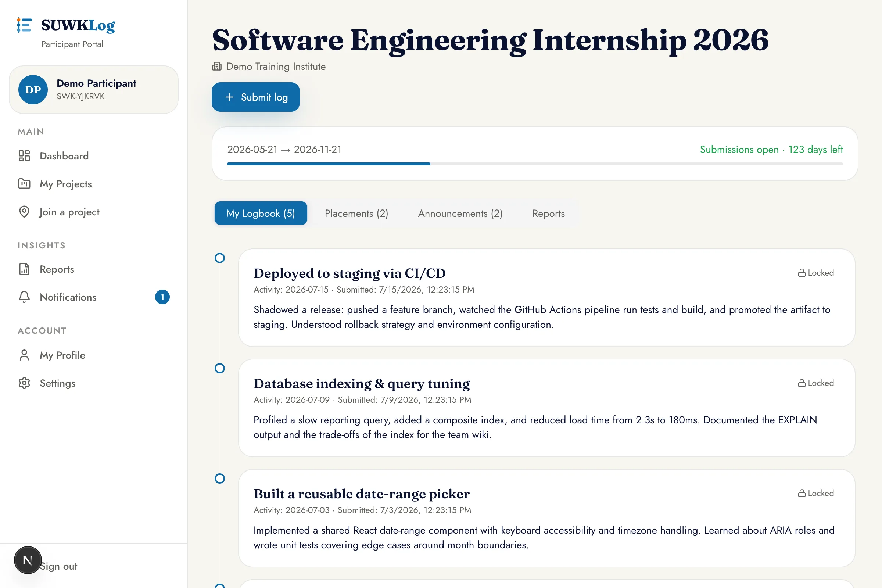
Task: Click the 'Participant Portal' subtitle
Action: click(72, 44)
